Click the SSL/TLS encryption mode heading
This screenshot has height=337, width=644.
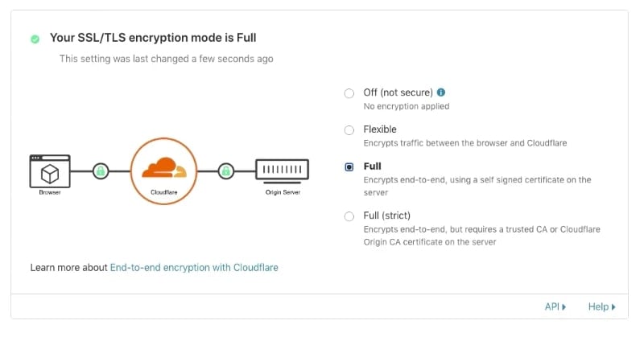click(153, 38)
